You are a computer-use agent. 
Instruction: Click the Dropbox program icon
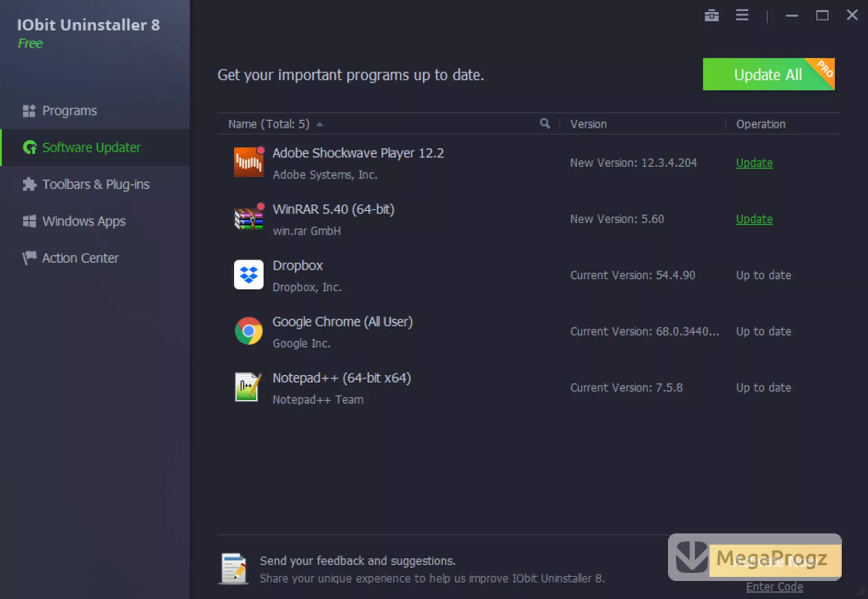coord(249,274)
